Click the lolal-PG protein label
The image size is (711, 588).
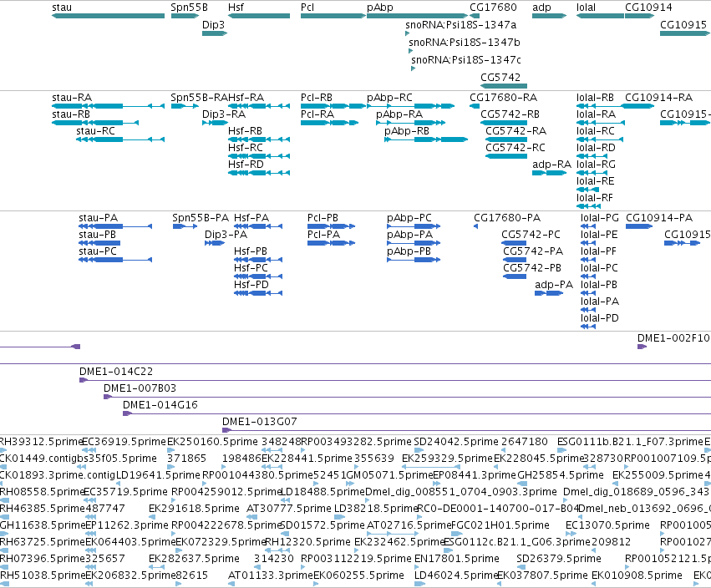pos(599,218)
